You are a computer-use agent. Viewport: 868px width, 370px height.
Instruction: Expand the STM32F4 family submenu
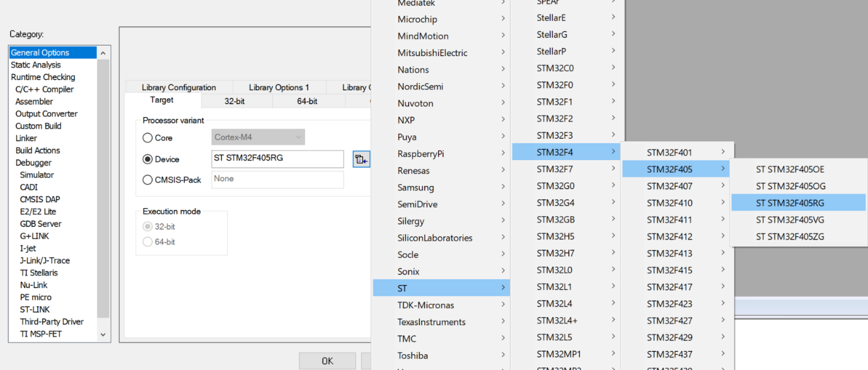[566, 152]
